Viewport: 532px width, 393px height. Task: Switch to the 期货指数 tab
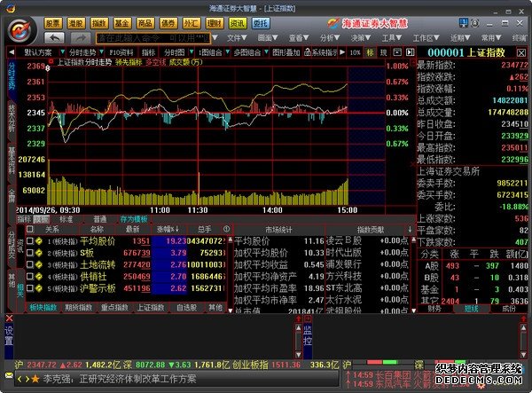click(x=79, y=308)
